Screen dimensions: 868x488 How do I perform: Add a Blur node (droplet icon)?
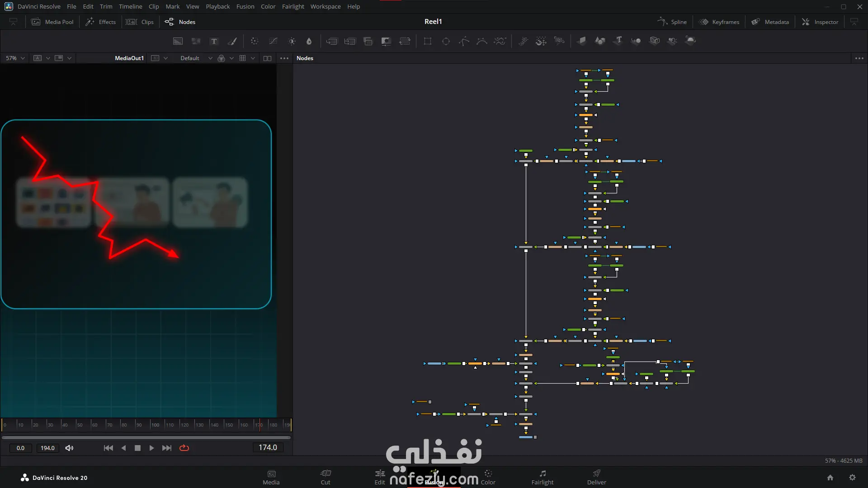(x=309, y=41)
